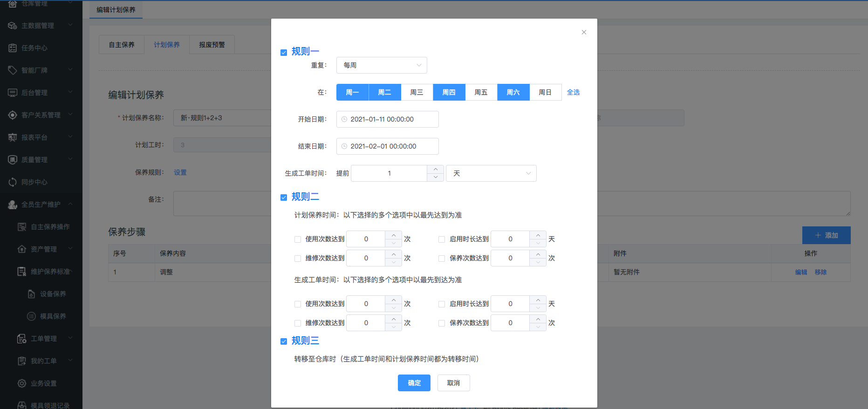Enable the first 使用次数达到 checkbox
This screenshot has height=409, width=868.
[x=298, y=239]
